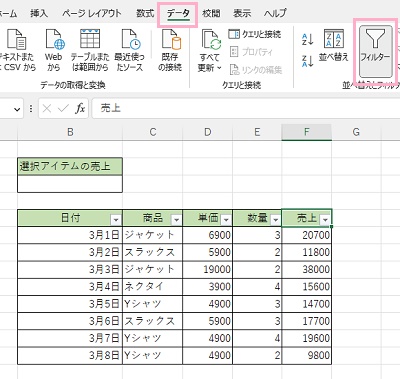Expand the Name Box dropdown arrow
Viewport: 400px width, 379px height.
pos(17,109)
